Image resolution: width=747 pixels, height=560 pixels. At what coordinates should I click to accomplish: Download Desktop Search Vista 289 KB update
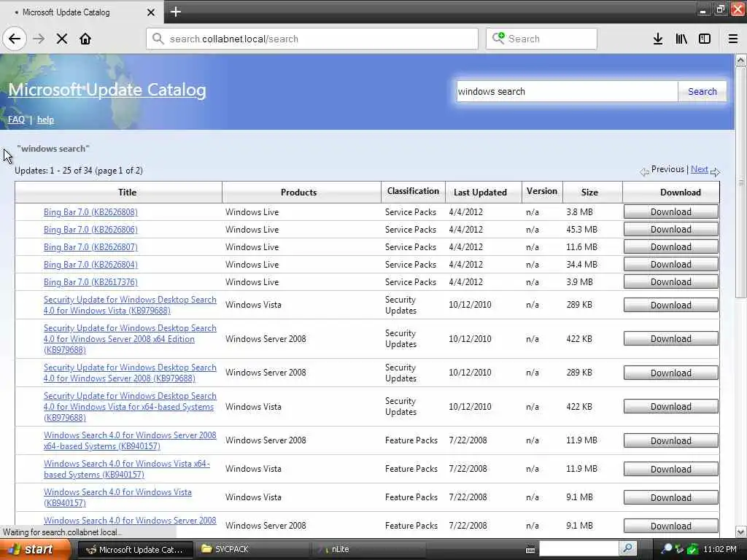[671, 305]
